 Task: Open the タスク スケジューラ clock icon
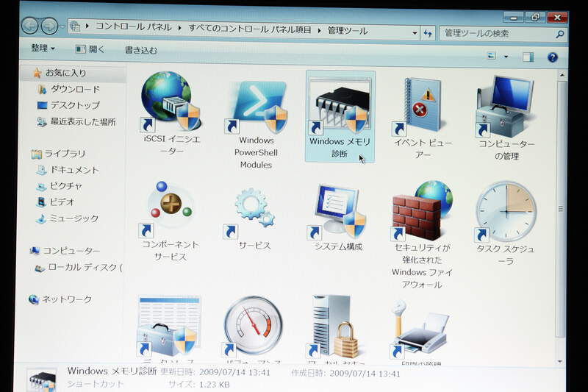pos(506,213)
